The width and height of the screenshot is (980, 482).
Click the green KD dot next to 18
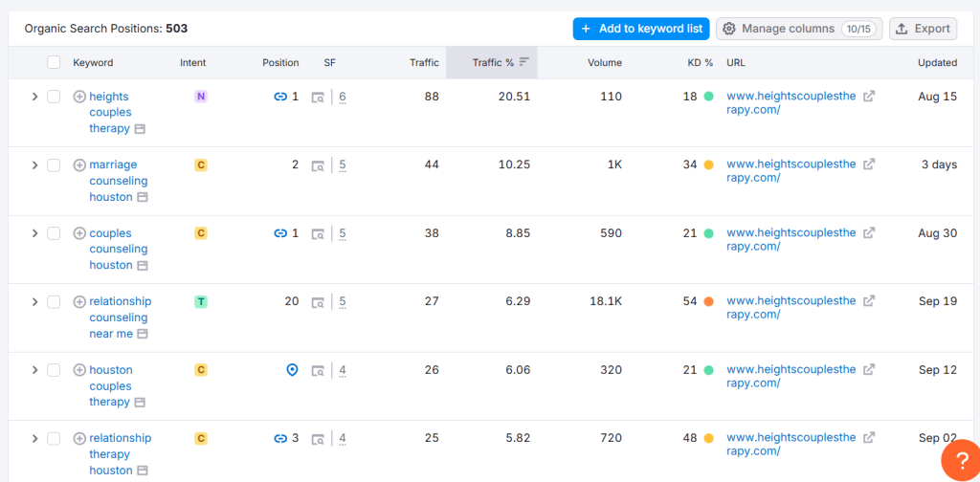(708, 97)
